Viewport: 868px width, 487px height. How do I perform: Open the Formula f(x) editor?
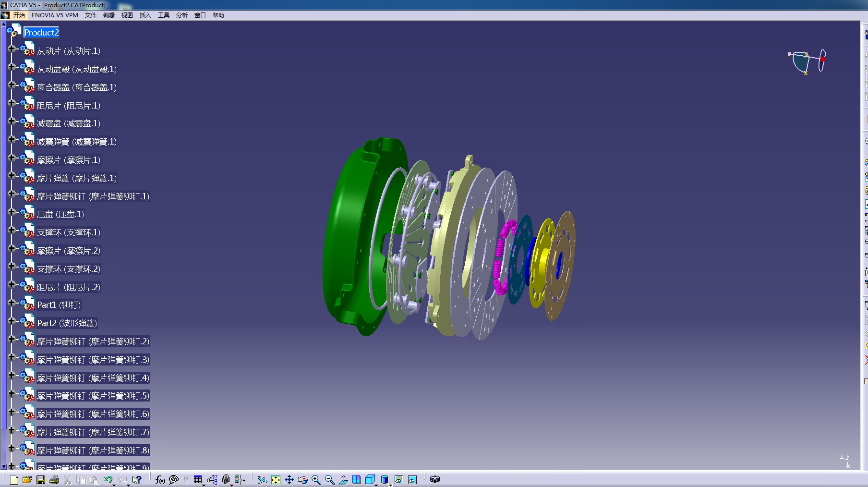pyautogui.click(x=160, y=479)
